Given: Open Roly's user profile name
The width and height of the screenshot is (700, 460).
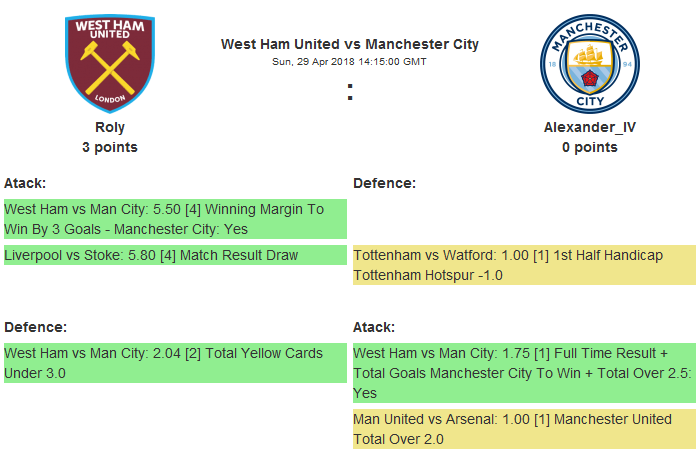Looking at the screenshot, I should point(110,127).
